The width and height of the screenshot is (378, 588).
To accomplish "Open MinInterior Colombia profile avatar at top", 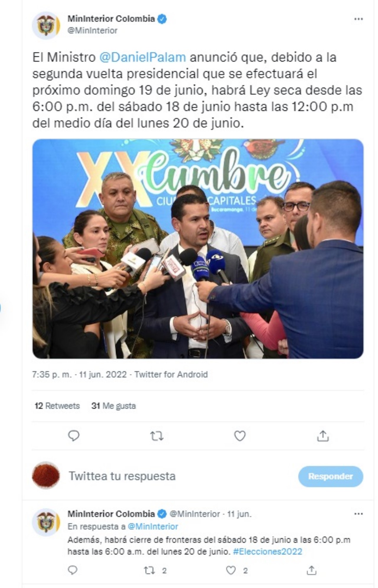I will pyautogui.click(x=46, y=26).
